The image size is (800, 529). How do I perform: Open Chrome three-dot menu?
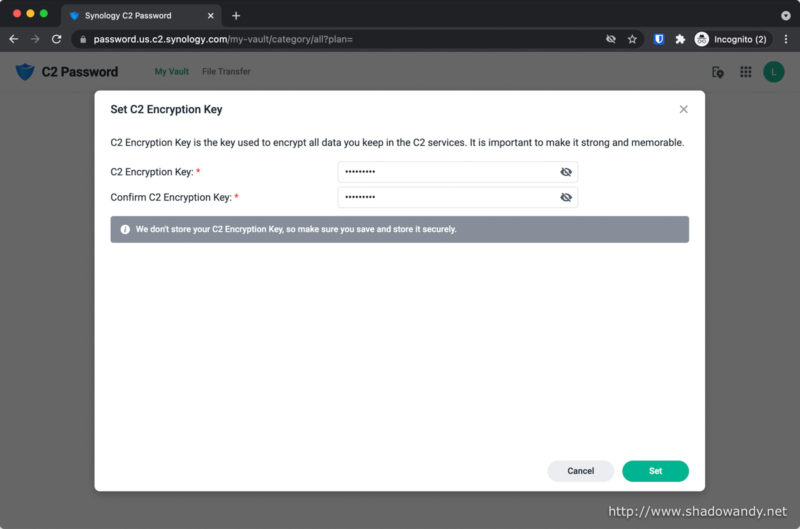tap(786, 39)
